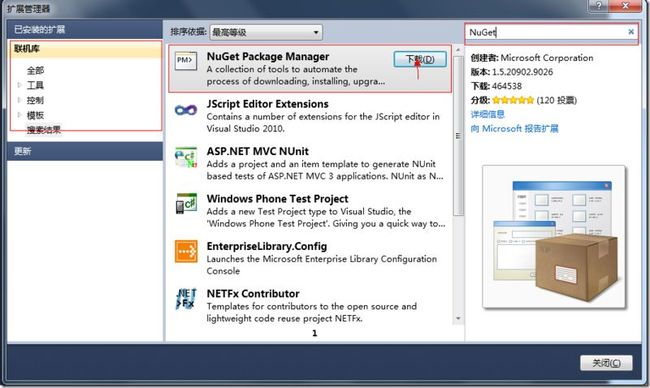Click the 关闭(C) close button

tap(606, 363)
